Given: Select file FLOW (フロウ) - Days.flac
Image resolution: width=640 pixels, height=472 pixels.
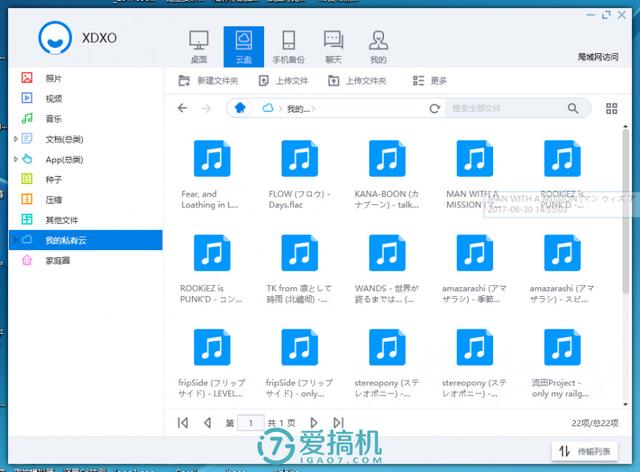Looking at the screenshot, I should (x=300, y=175).
